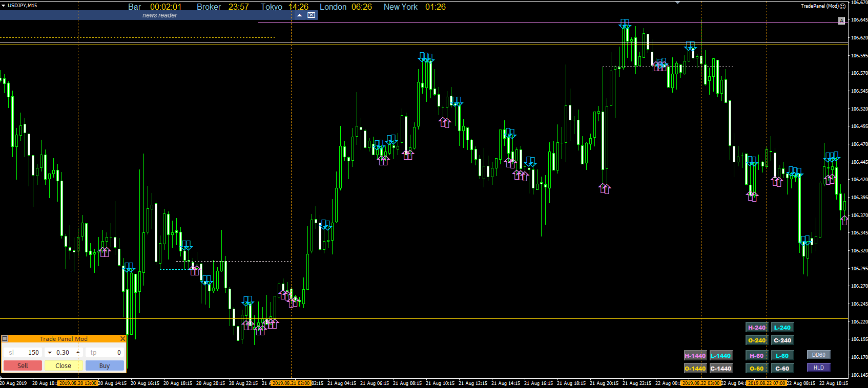Click the Trade Panel Mod title text
Viewport: 868px width, 388px height.
[x=64, y=339]
